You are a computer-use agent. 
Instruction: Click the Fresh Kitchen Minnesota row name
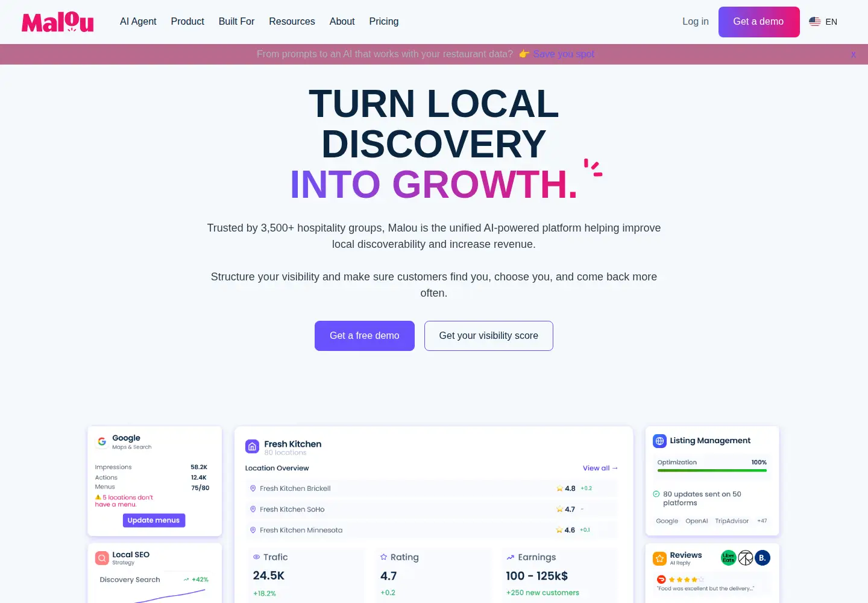click(301, 530)
